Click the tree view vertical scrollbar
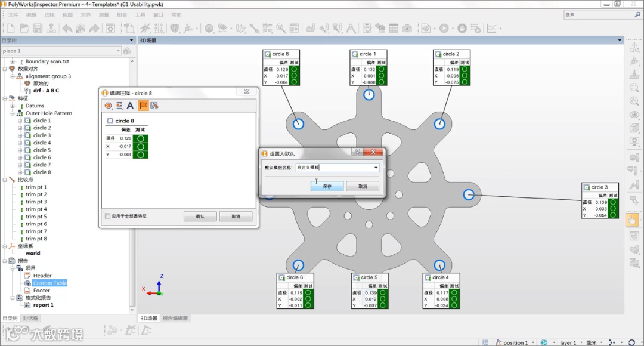Viewport: 644px width, 346px height. (132, 185)
